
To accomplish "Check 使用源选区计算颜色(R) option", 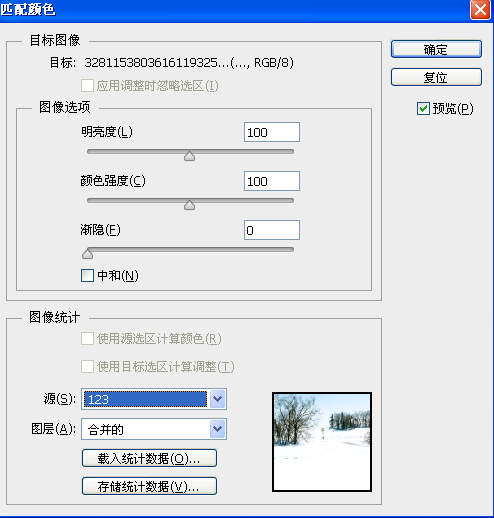I will [x=87, y=339].
